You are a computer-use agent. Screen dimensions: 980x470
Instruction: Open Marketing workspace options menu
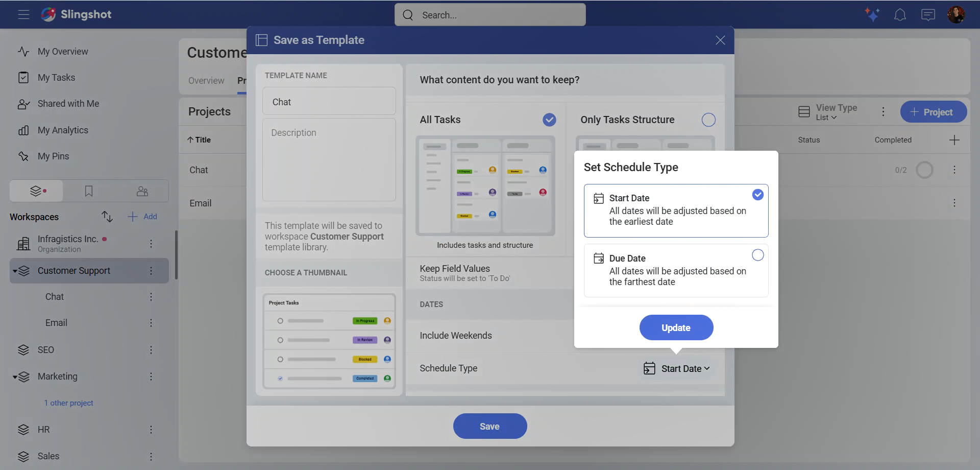tap(151, 377)
